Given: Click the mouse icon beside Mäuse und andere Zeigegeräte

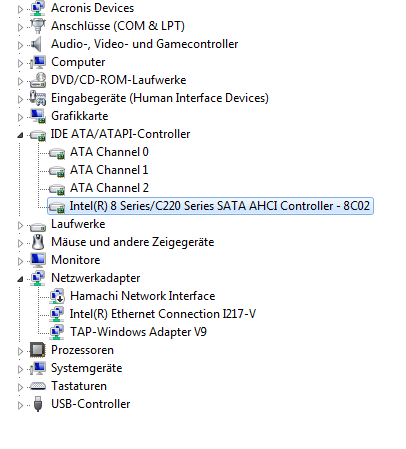Looking at the screenshot, I should [x=38, y=242].
